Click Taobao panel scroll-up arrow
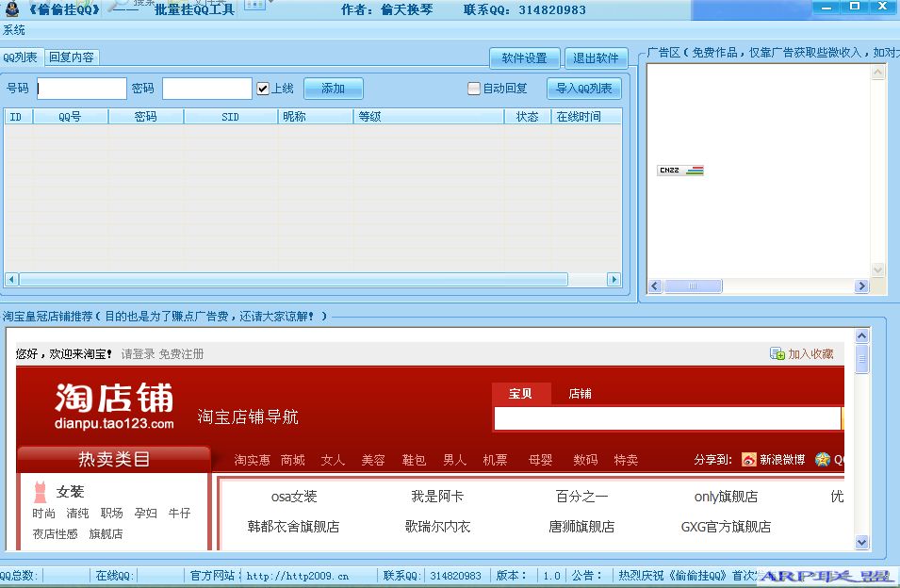Image resolution: width=900 pixels, height=588 pixels. (861, 336)
